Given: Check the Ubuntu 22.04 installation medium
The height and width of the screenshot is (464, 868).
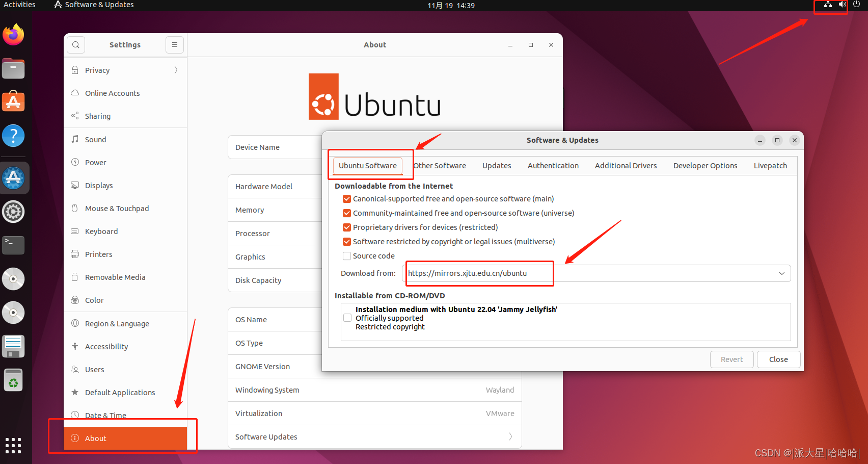Looking at the screenshot, I should [347, 318].
